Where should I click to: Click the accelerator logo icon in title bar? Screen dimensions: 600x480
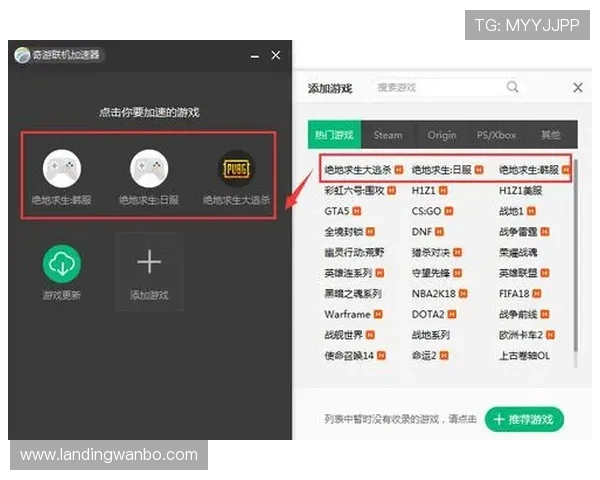pos(22,55)
